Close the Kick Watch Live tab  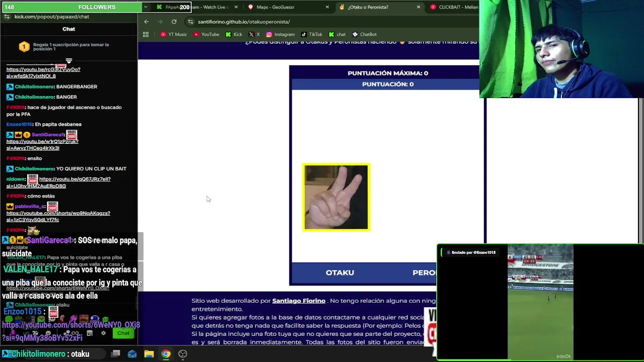[x=236, y=7]
